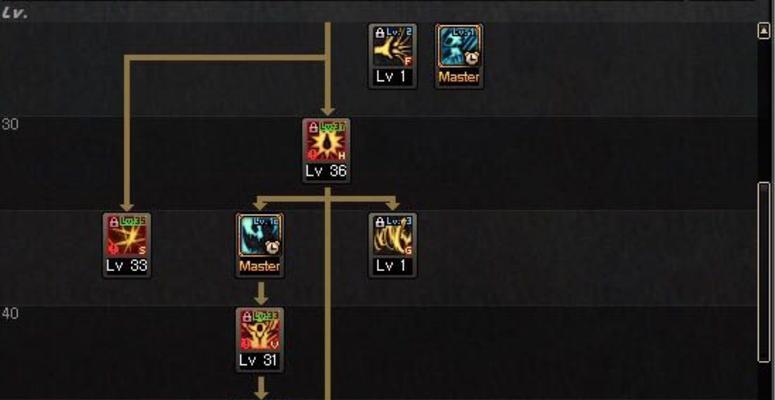Image resolution: width=775 pixels, height=400 pixels.
Task: Click the alarm clock badge on top-row cyan skill
Action: pos(472,58)
